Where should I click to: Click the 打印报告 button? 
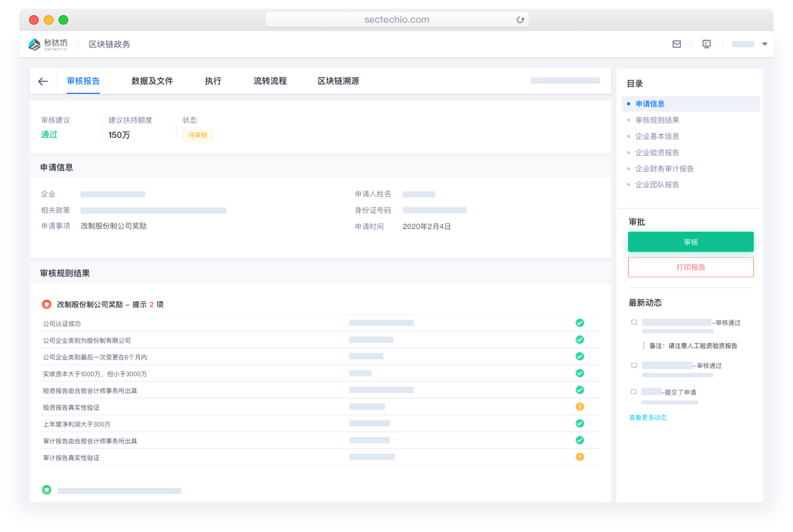(690, 267)
